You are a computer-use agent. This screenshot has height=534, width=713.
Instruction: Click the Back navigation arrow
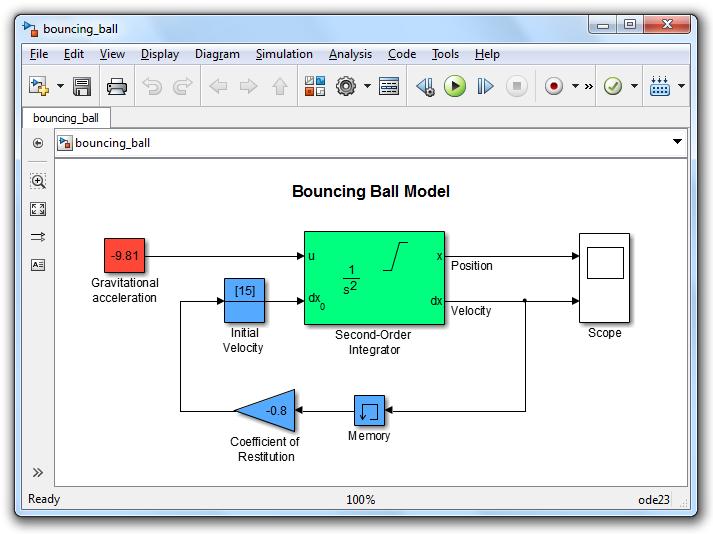pos(218,86)
